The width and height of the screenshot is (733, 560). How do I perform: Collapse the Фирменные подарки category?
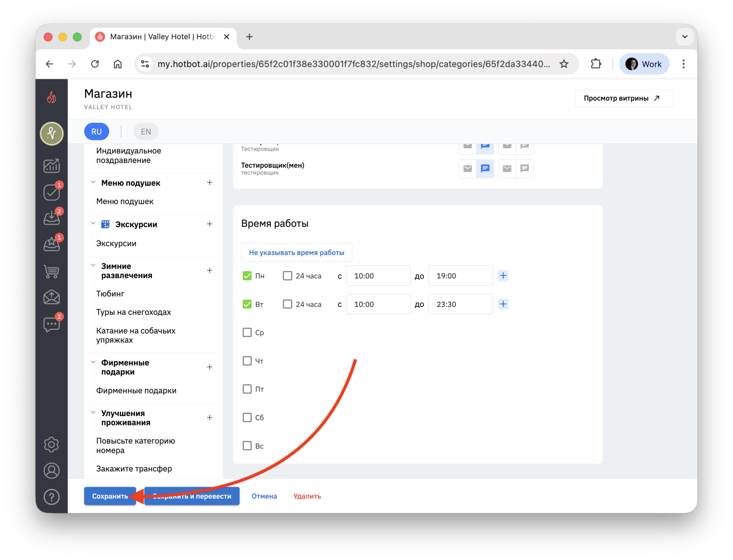coord(93,362)
